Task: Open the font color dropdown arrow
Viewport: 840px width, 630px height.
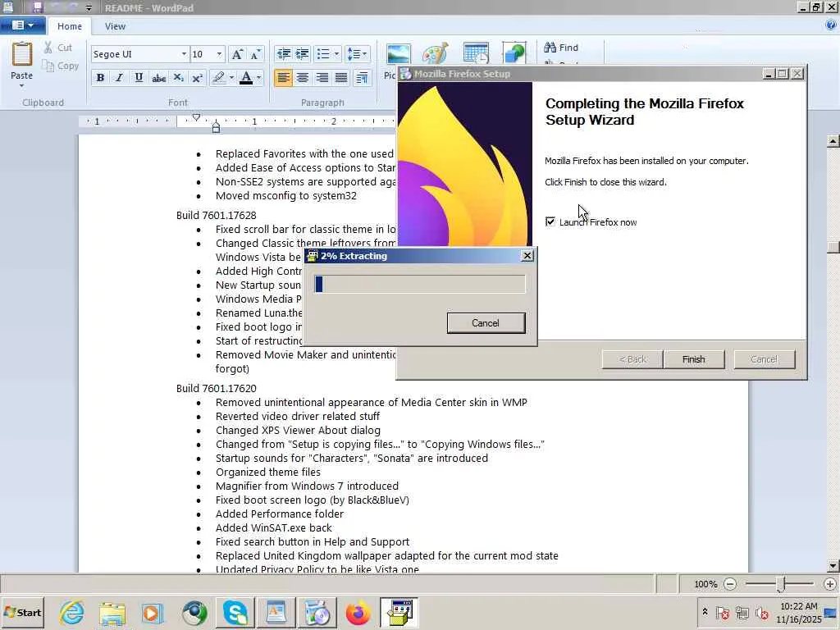Action: (x=258, y=78)
